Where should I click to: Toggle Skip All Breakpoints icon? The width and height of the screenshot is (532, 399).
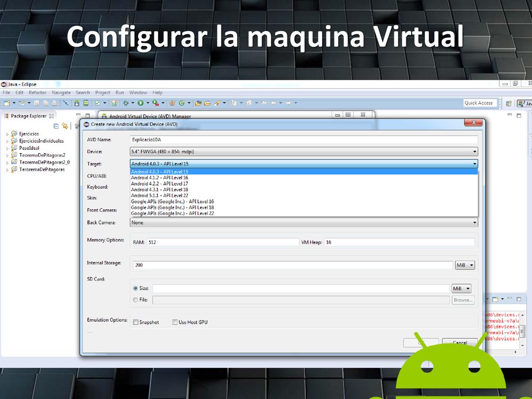click(66, 103)
